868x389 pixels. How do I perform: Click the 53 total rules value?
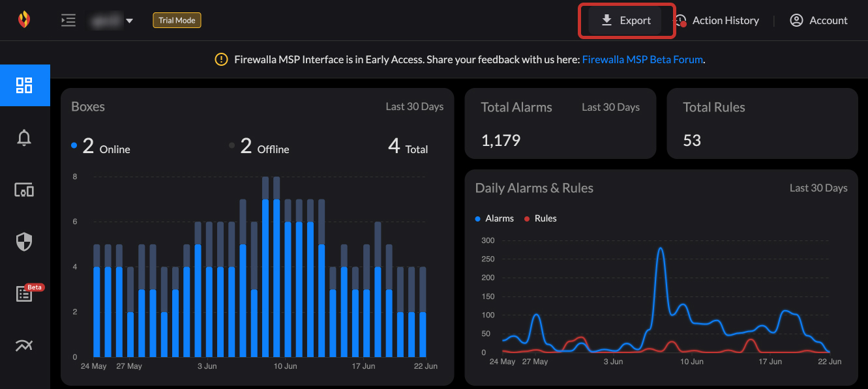coord(692,140)
